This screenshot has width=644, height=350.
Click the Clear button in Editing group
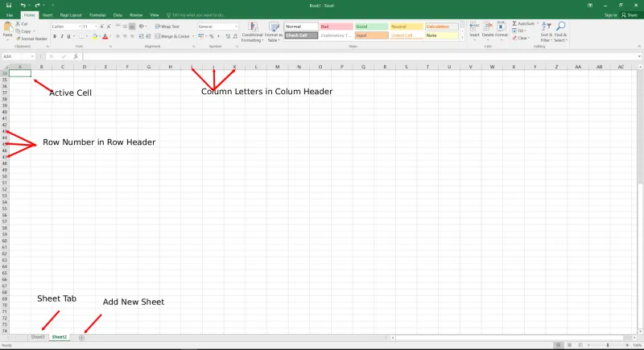tap(521, 38)
